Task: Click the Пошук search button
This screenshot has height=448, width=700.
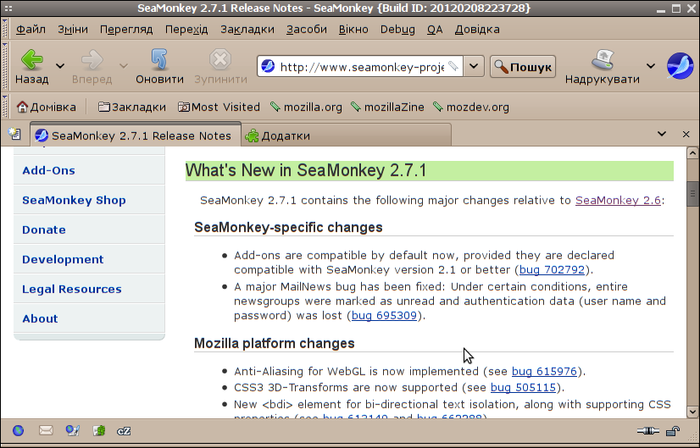Action: [523, 66]
